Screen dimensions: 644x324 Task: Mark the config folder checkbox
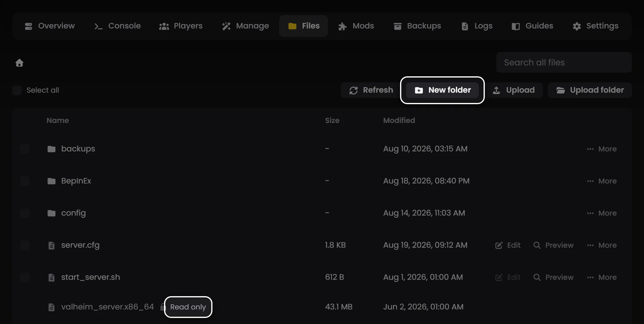point(25,213)
